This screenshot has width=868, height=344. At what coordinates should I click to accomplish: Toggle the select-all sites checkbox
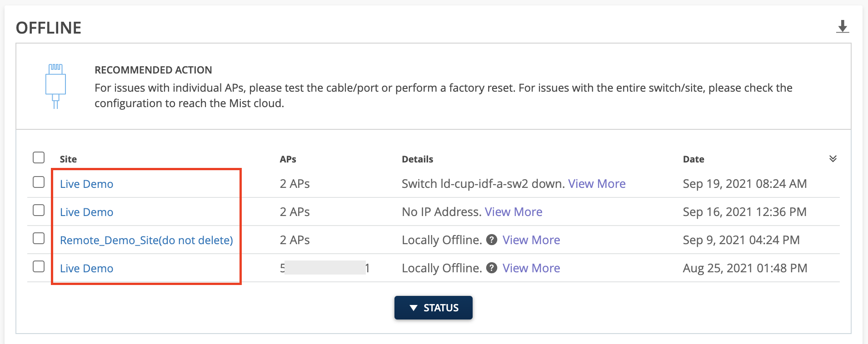(39, 157)
